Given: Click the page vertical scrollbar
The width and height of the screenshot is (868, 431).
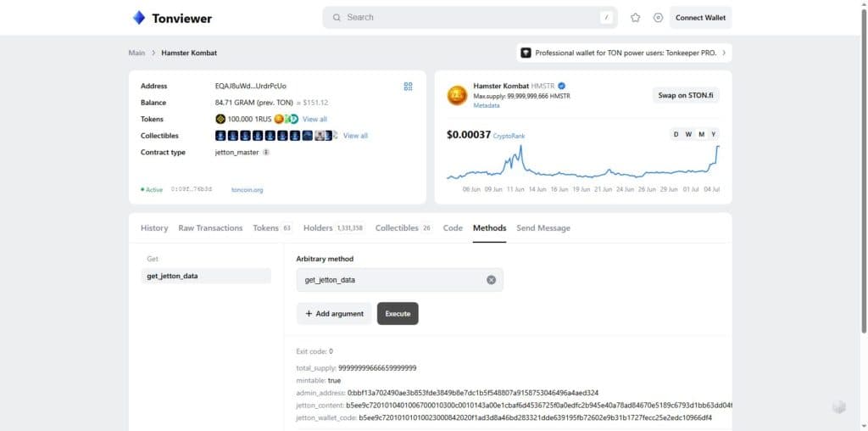Looking at the screenshot, I should pos(864,171).
